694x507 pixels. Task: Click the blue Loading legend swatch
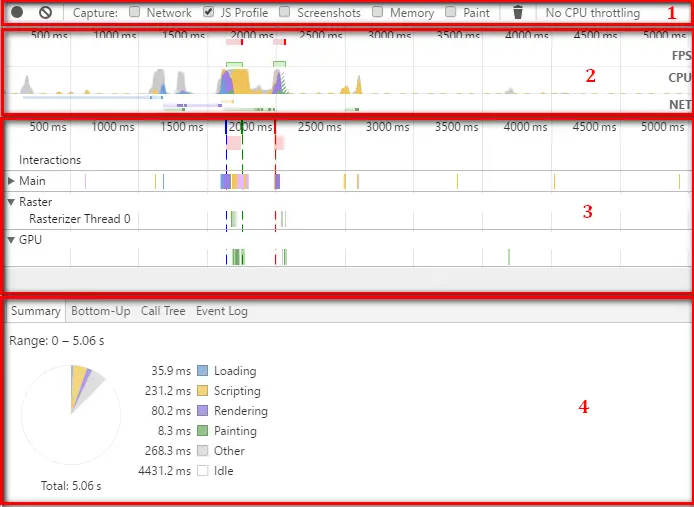click(202, 371)
